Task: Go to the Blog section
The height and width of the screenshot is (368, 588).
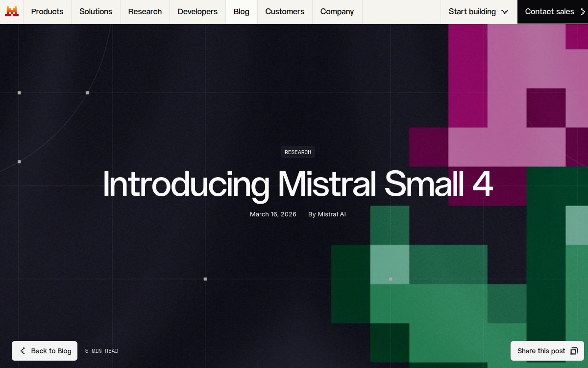Action: pos(242,12)
